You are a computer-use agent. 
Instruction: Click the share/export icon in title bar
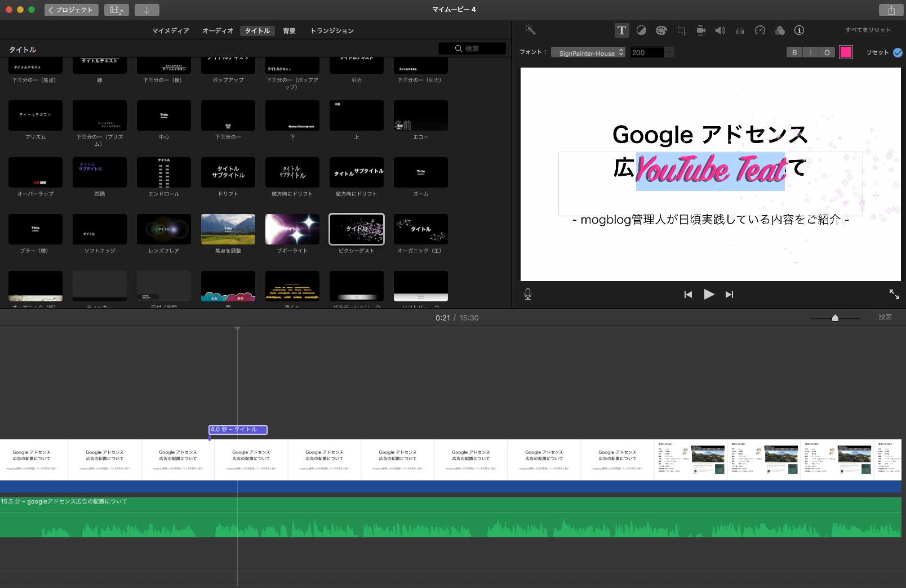891,10
